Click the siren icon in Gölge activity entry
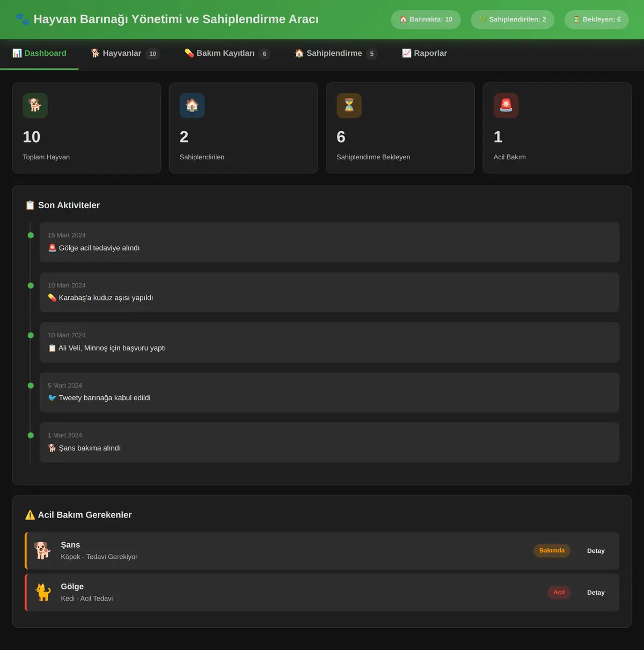This screenshot has width=644, height=650. 52,248
